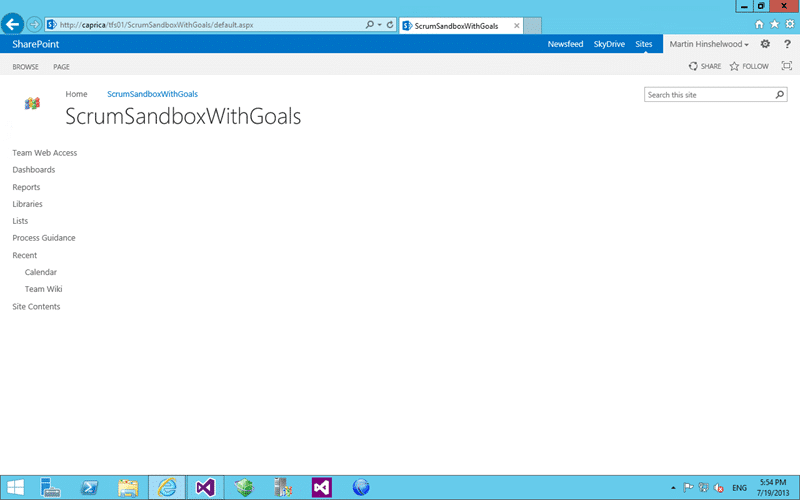The height and width of the screenshot is (500, 800).
Task: Refresh the page with the reload icon
Action: pyautogui.click(x=390, y=24)
